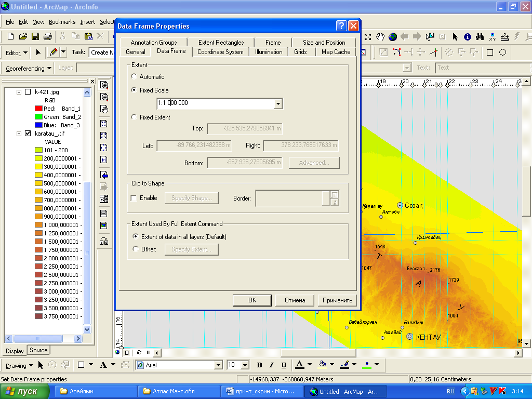Toggle Bold text in Drawing toolbar
Screen dimensions: 532x399
(260, 365)
